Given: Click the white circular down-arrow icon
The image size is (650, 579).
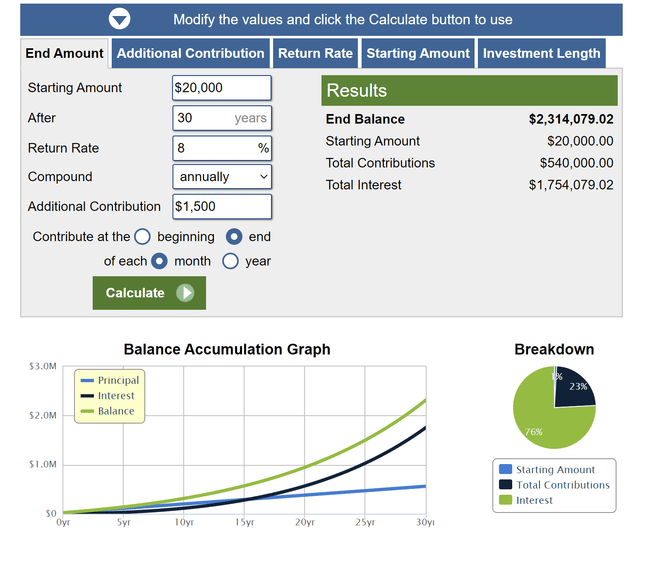Looking at the screenshot, I should pyautogui.click(x=119, y=19).
